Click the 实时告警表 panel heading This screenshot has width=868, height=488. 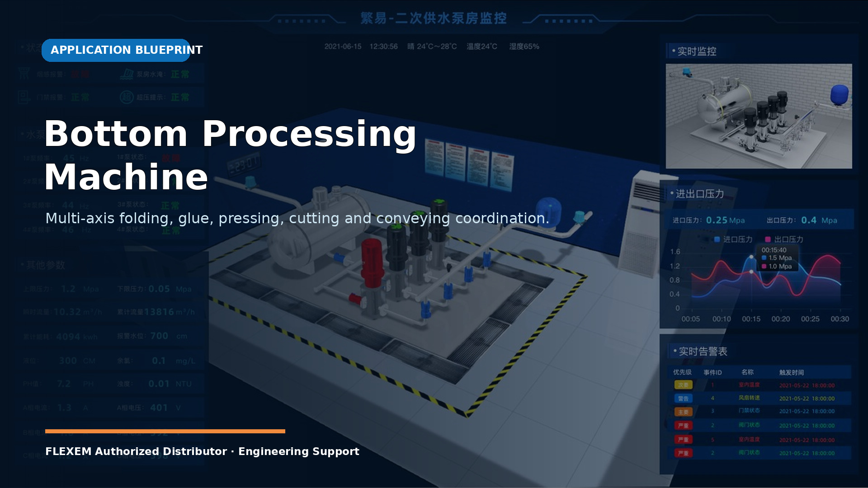coord(703,352)
